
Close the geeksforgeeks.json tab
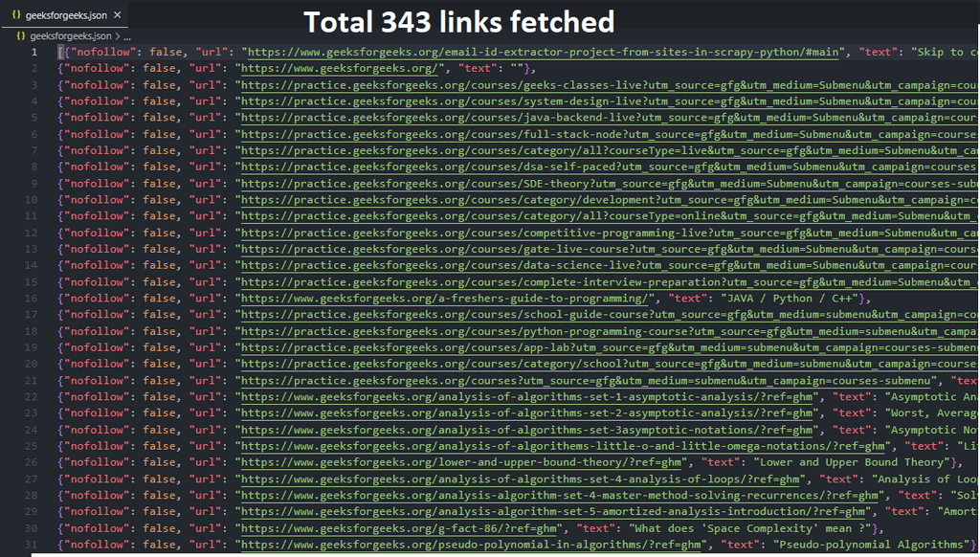tap(118, 14)
